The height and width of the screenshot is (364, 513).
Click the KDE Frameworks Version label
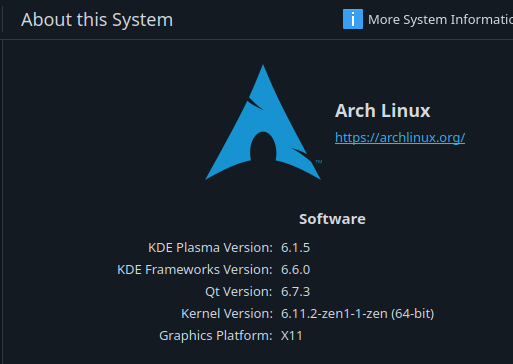[x=195, y=270]
